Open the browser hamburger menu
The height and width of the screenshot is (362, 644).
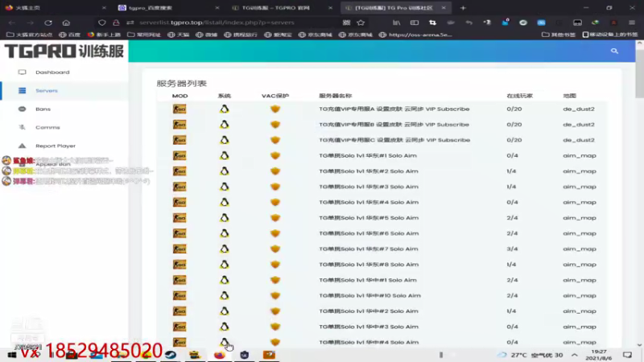632,23
